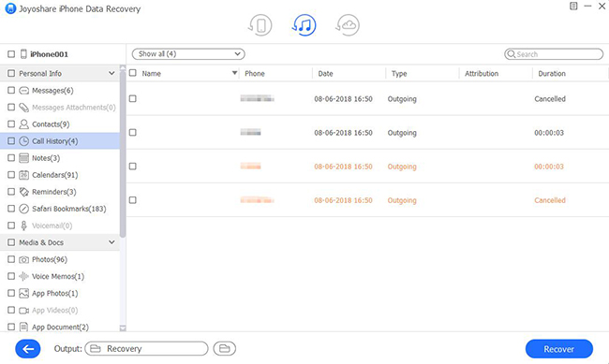Screen dimensions: 609x364
Task: Click the Recover button
Action: coord(559,349)
